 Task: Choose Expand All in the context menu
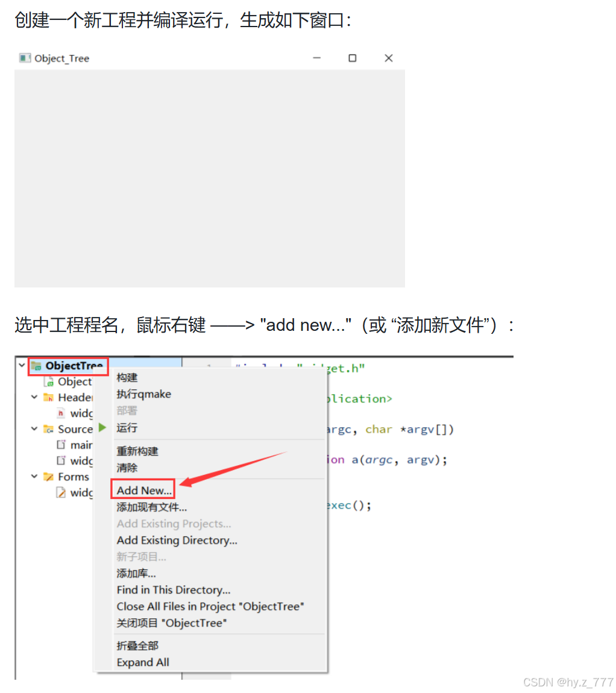(143, 662)
